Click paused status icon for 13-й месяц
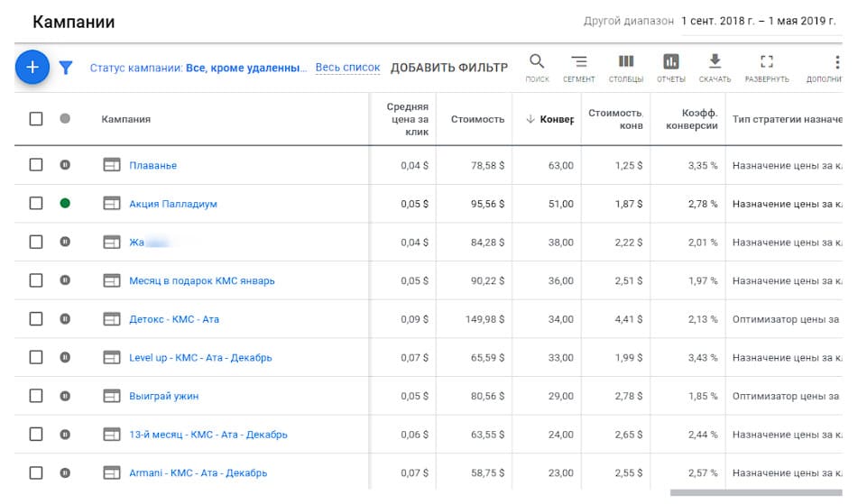The height and width of the screenshot is (504, 867). coord(65,435)
